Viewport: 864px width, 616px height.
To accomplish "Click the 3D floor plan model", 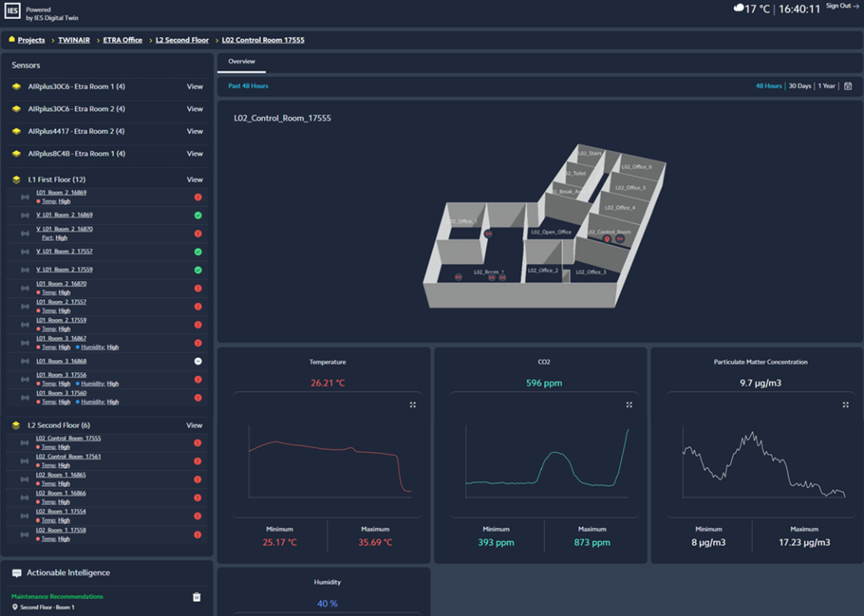I will point(544,226).
